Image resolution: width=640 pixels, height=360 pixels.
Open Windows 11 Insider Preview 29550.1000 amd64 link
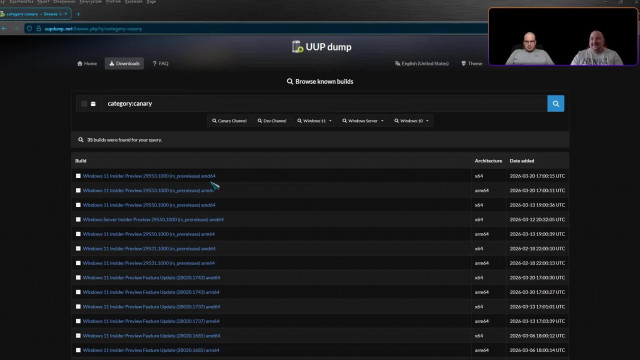pos(149,205)
